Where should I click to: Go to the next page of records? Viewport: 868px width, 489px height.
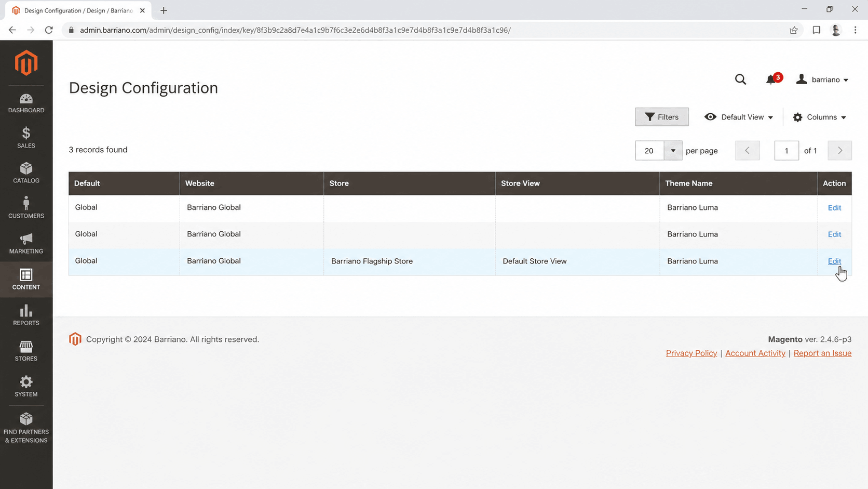pos(839,151)
